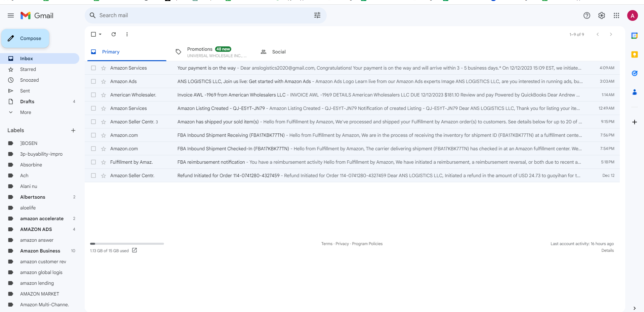This screenshot has height=312, width=644.
Task: Create a new label with plus icon
Action: tap(73, 130)
